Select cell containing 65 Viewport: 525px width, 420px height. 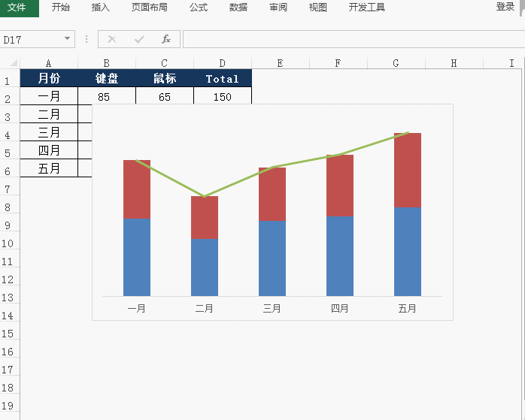[165, 96]
